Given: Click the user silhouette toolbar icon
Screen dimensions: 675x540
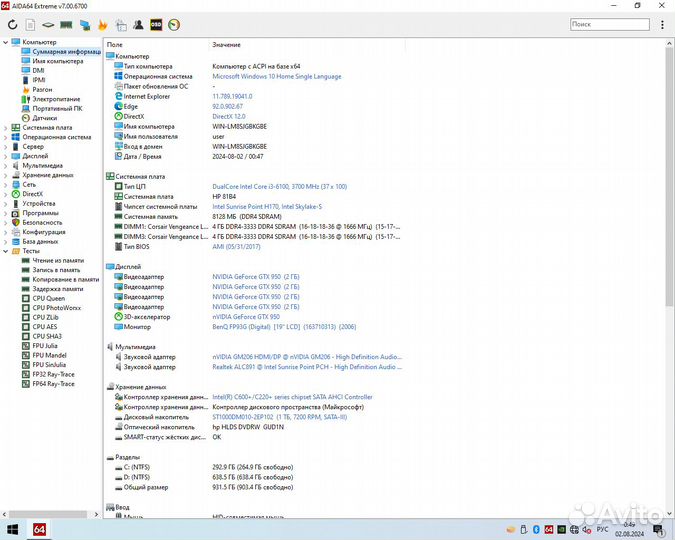Looking at the screenshot, I should 138,24.
